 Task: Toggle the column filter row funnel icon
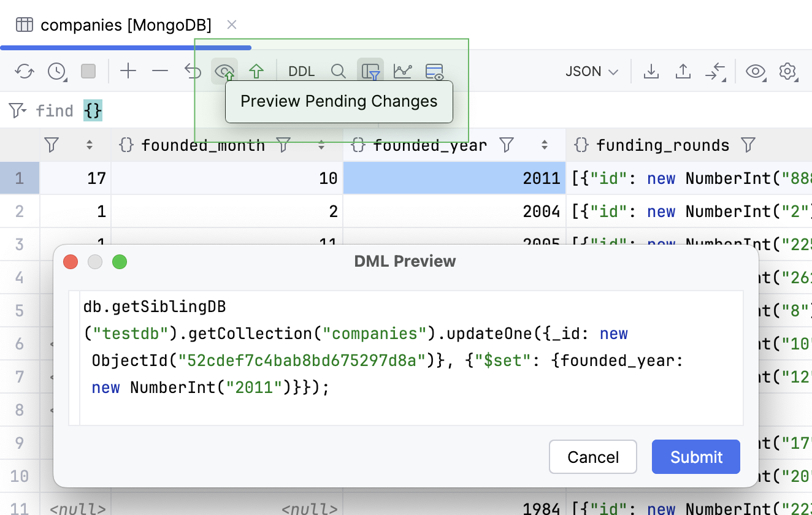(370, 71)
